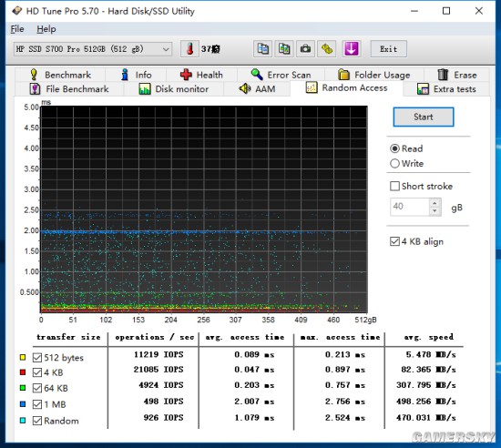Uncheck the 512 bytes transfer size
The width and height of the screenshot is (501, 448).
click(37, 357)
